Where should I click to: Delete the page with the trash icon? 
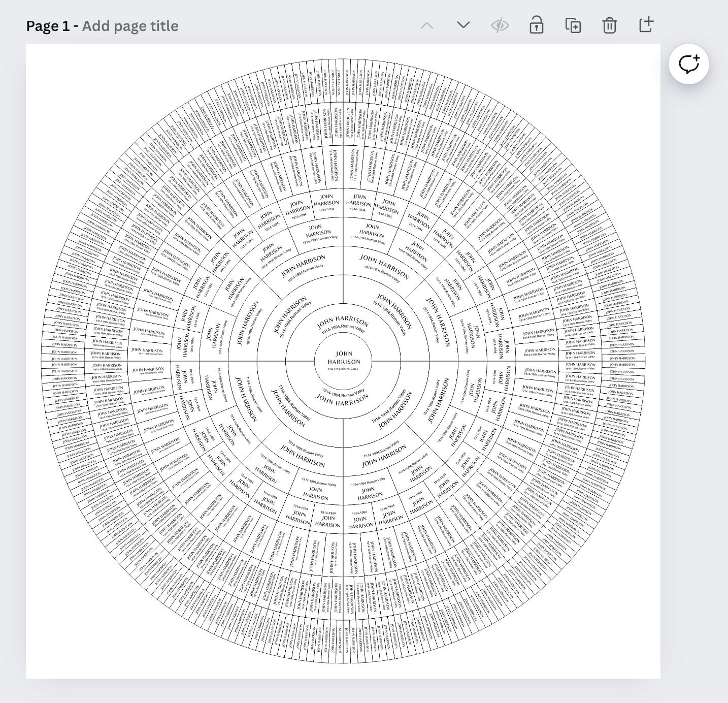pyautogui.click(x=610, y=25)
